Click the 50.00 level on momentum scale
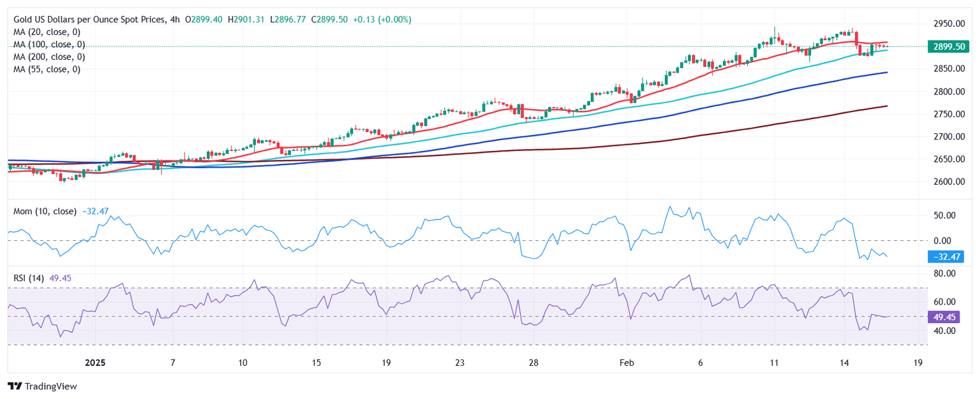980x399 pixels. (x=947, y=215)
